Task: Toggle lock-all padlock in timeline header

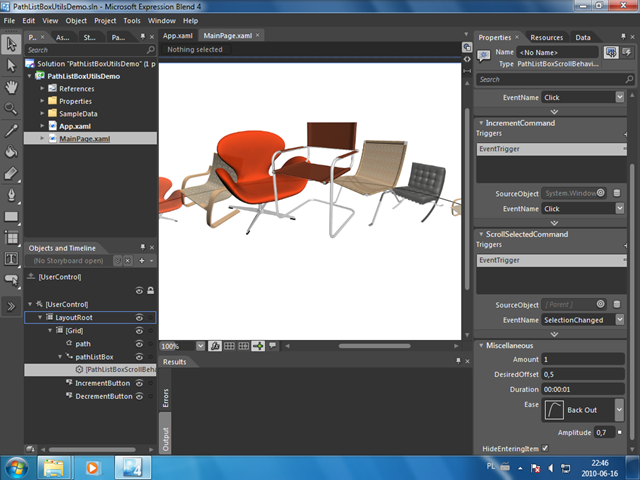Action: pyautogui.click(x=151, y=291)
